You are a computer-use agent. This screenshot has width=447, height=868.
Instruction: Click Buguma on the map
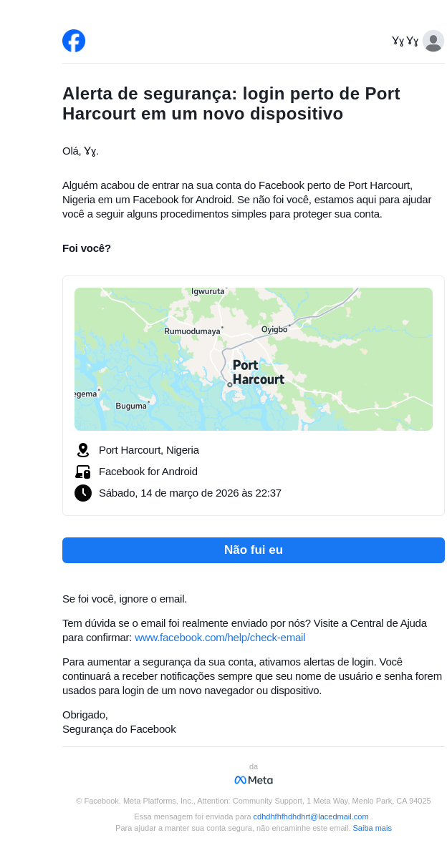pos(131,406)
